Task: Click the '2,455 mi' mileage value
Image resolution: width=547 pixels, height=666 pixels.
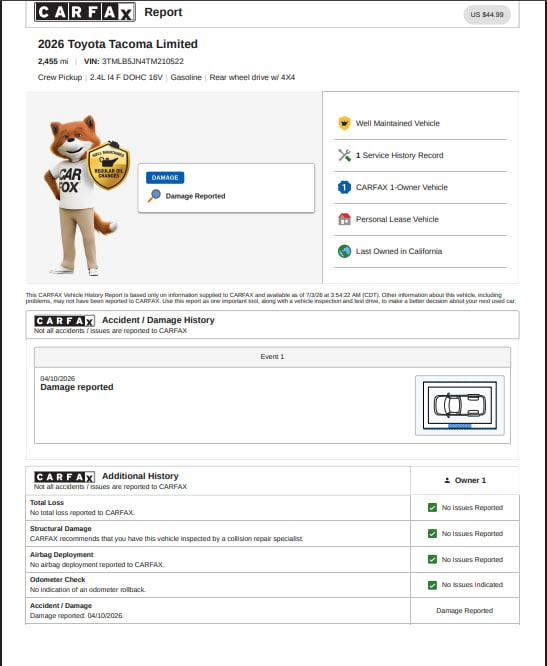Action: pyautogui.click(x=53, y=61)
